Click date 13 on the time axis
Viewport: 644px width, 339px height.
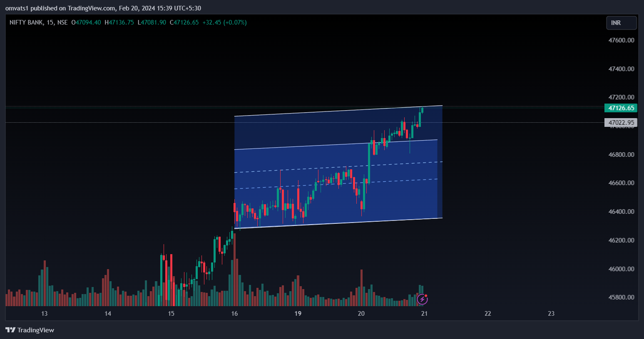pyautogui.click(x=45, y=314)
